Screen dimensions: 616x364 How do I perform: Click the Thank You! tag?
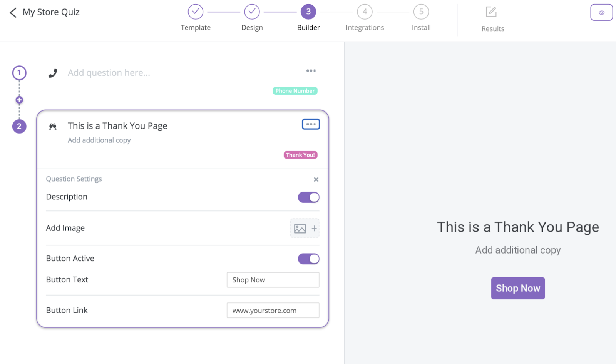click(x=301, y=155)
